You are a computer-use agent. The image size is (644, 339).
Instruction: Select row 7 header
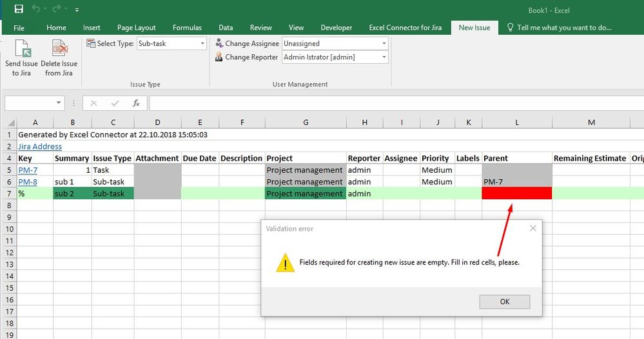pos(9,193)
